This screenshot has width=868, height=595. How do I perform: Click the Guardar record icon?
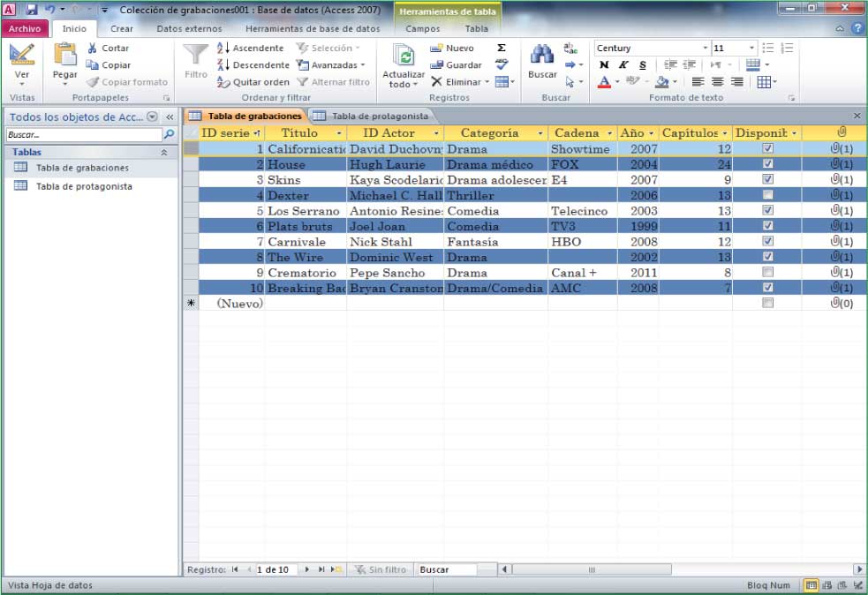pos(437,64)
